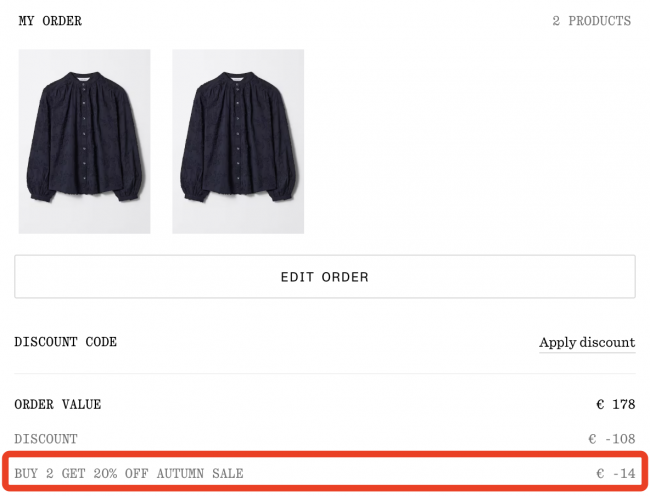This screenshot has height=496, width=650.
Task: Click the DISCOUNT row label
Action: (45, 439)
